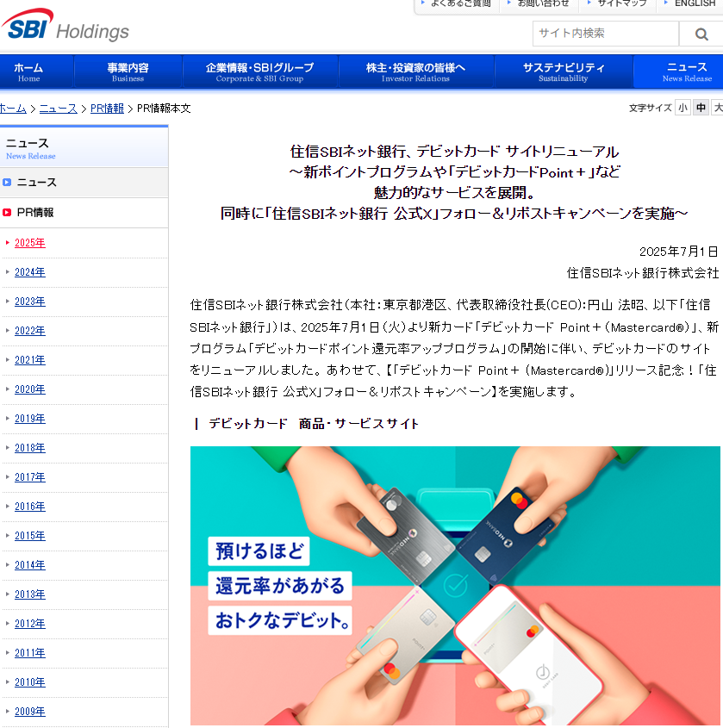723x728 pixels.
Task: Focus the サイト内検索 search field
Action: pyautogui.click(x=606, y=34)
